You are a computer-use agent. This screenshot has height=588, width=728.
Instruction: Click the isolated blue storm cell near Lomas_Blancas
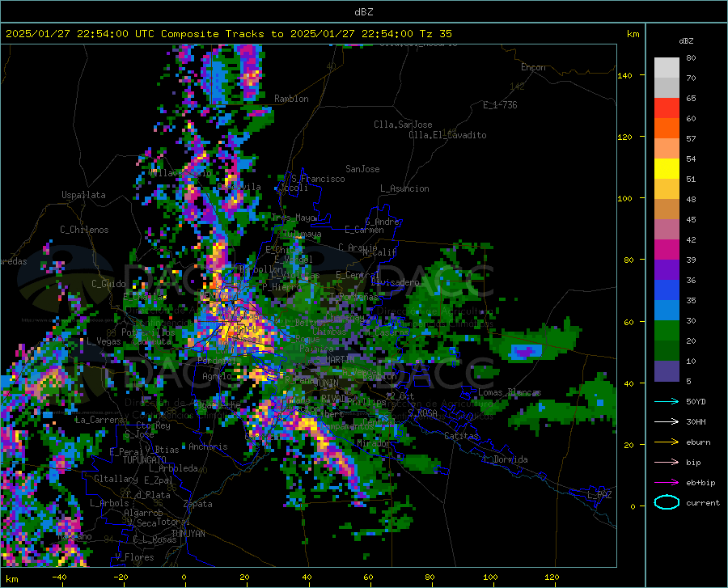526,353
